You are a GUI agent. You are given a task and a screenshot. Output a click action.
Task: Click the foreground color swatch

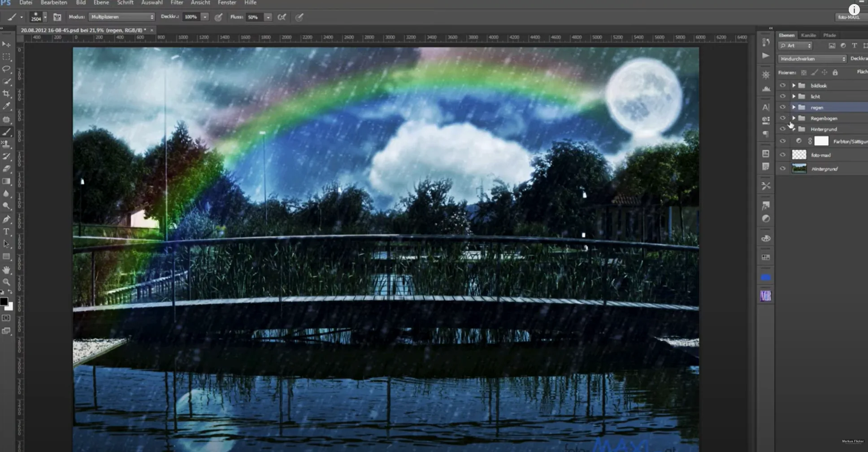pyautogui.click(x=4, y=301)
